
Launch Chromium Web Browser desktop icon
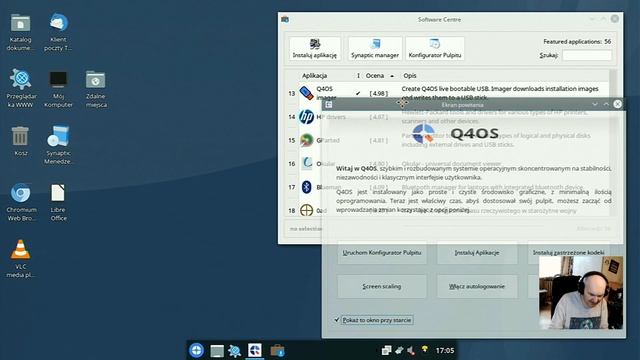click(x=21, y=202)
